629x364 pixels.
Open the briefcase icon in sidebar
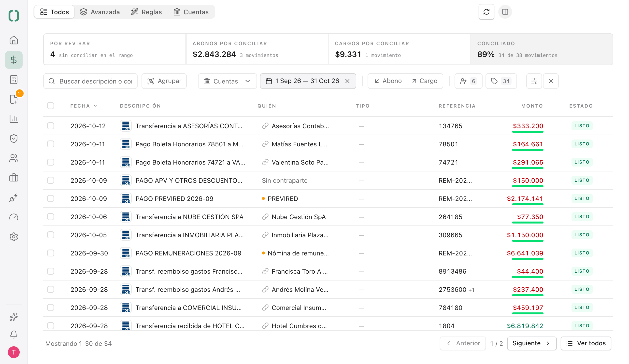coord(14,178)
